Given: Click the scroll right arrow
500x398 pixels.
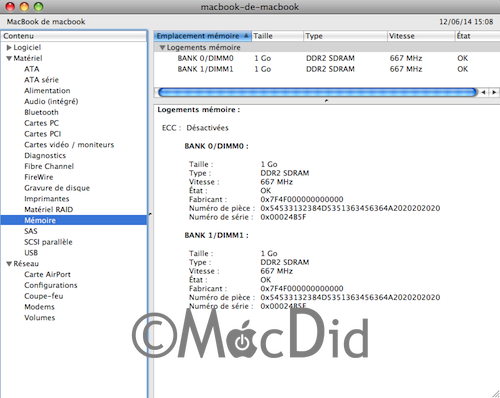Looking at the screenshot, I should click(x=494, y=92).
